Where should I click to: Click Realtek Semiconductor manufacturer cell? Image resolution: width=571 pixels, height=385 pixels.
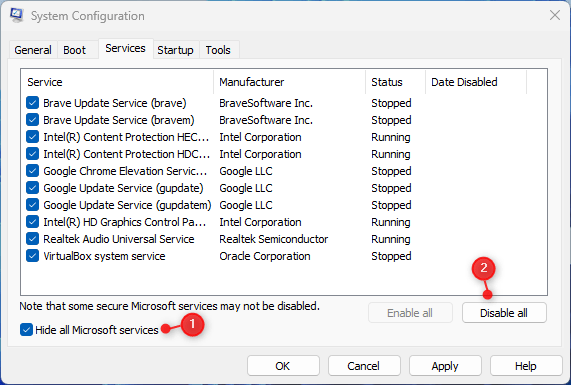click(273, 239)
